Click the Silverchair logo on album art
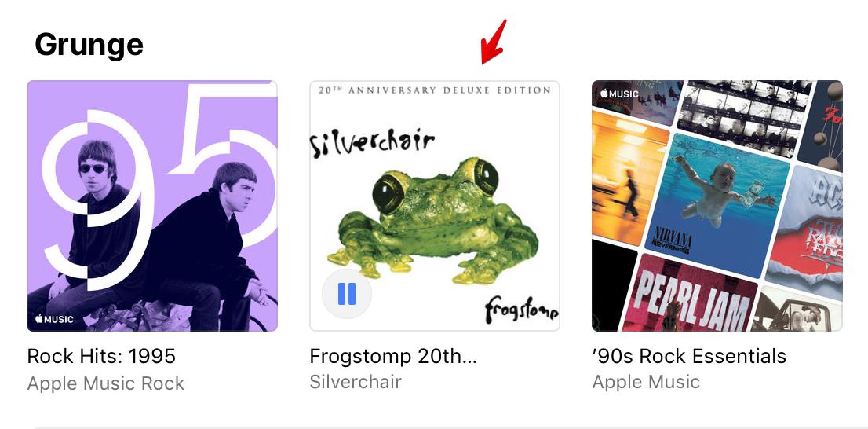Viewport: 868px width, 429px height. tap(372, 143)
